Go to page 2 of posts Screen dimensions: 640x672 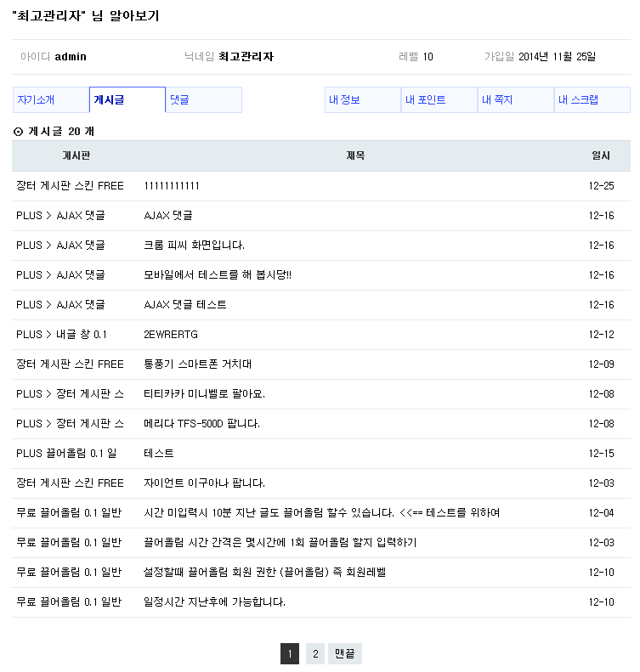pos(315,653)
